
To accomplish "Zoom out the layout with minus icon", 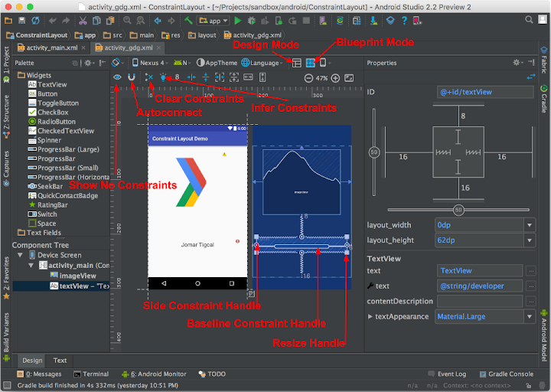I will [x=308, y=78].
